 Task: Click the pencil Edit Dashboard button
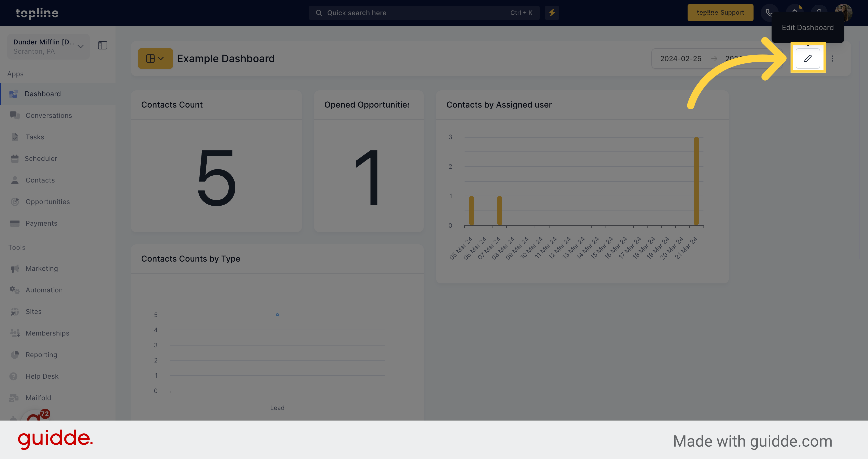pyautogui.click(x=808, y=58)
